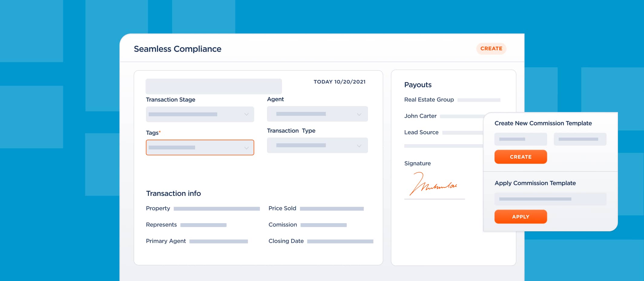Click the second Create New Commission Template field
The image size is (644, 281).
click(x=580, y=139)
